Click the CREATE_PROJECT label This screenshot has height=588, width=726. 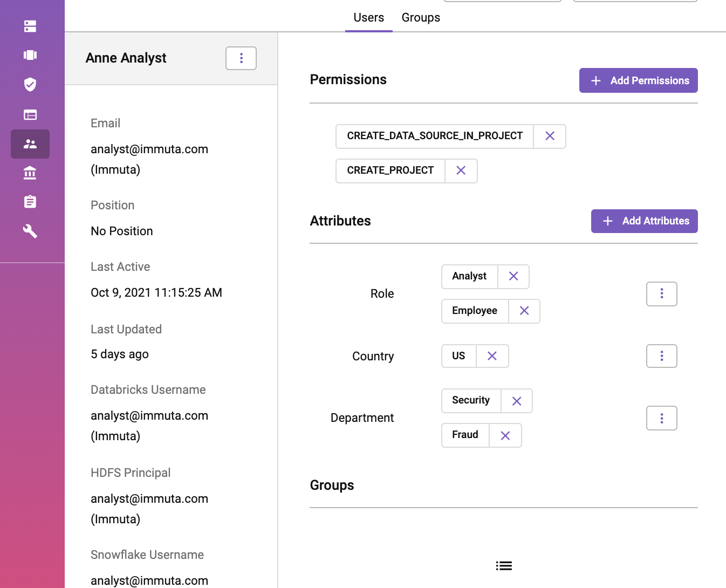click(391, 170)
